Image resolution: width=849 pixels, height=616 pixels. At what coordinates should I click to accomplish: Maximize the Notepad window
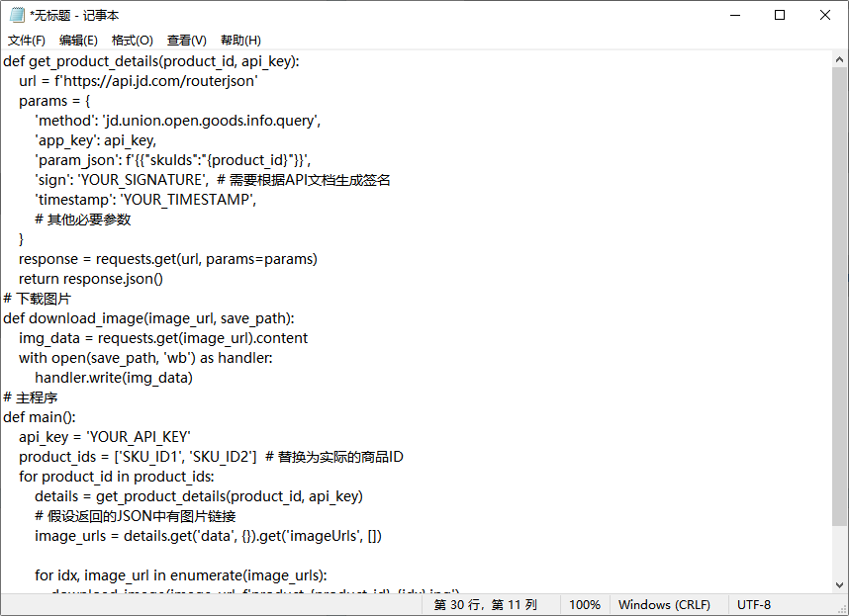[780, 15]
